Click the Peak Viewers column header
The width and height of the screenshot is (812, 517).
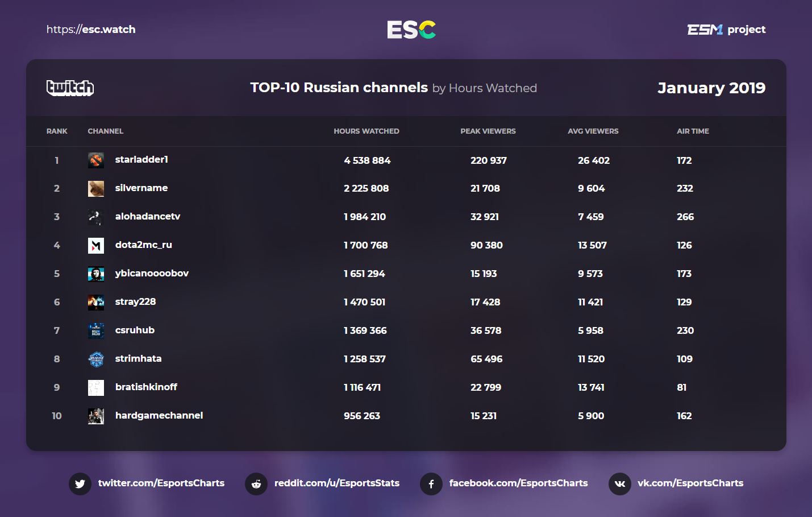pyautogui.click(x=488, y=131)
